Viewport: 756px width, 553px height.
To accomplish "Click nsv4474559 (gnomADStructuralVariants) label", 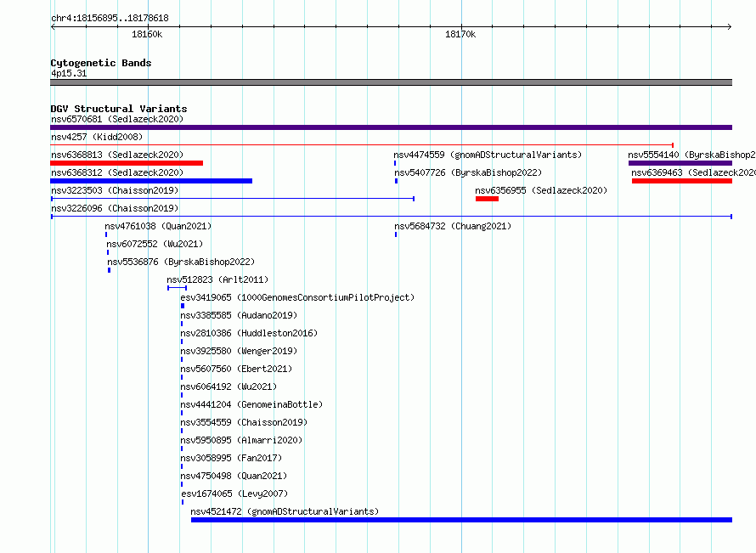I will pos(488,155).
